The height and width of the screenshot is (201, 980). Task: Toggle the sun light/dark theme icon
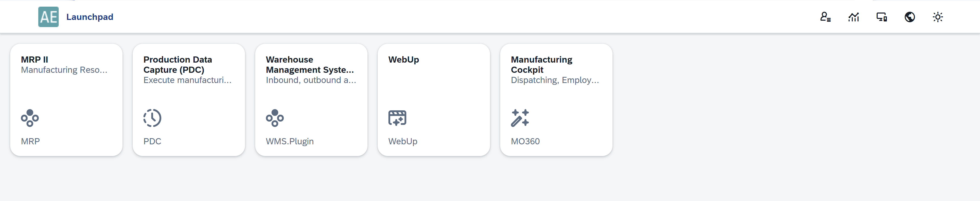(938, 17)
